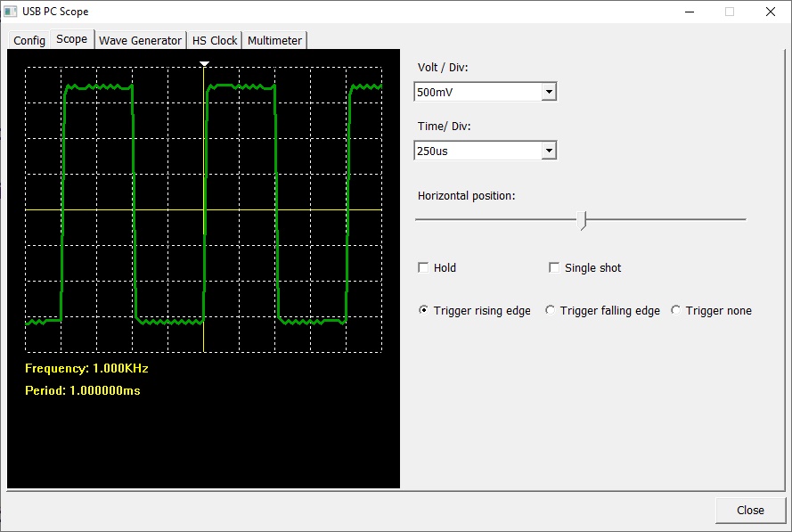Click the Frequency: 1.000KHz readout
The width and height of the screenshot is (792, 532).
(87, 368)
